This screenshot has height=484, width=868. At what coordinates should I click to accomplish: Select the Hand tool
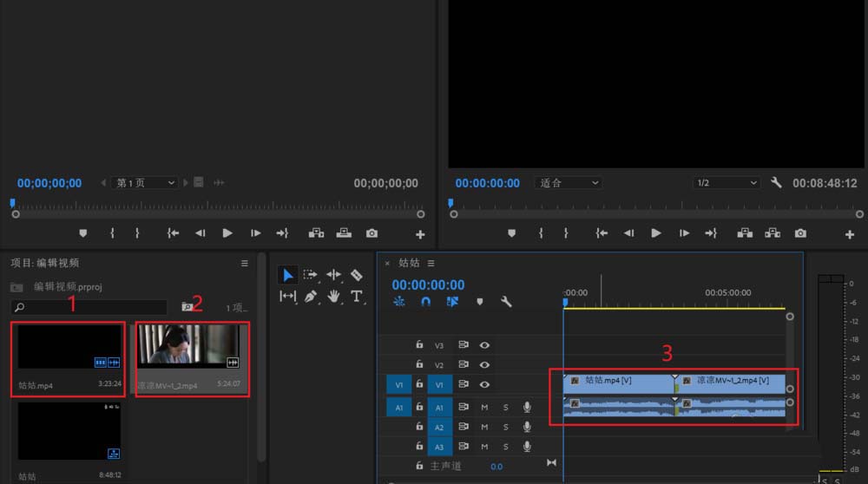[333, 297]
